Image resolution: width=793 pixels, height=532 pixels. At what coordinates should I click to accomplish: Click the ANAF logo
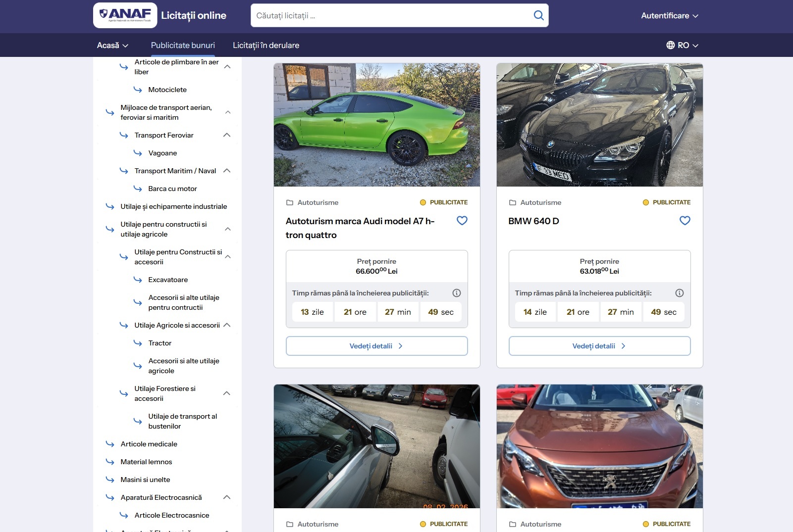click(125, 15)
